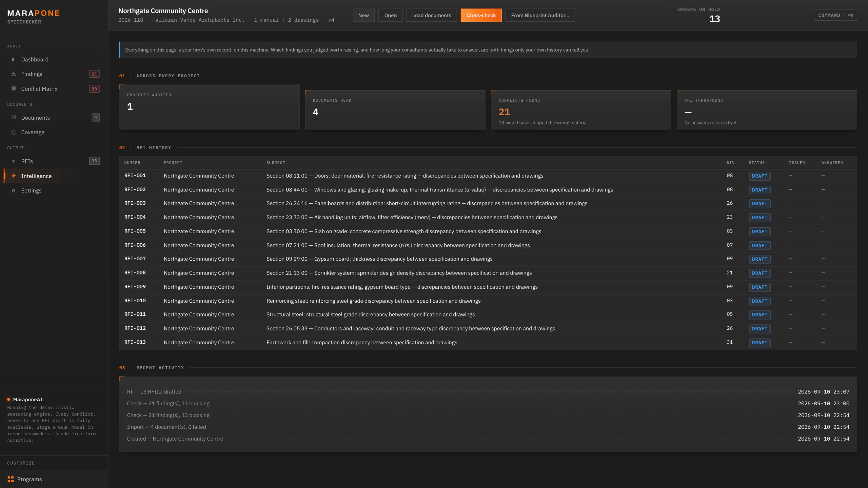The height and width of the screenshot is (488, 868).
Task: Open the Conflict Matrix grid icon
Action: 14,89
